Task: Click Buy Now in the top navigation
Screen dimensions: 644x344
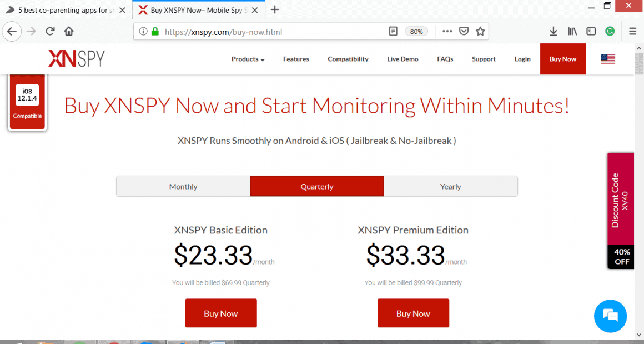Action: tap(563, 59)
